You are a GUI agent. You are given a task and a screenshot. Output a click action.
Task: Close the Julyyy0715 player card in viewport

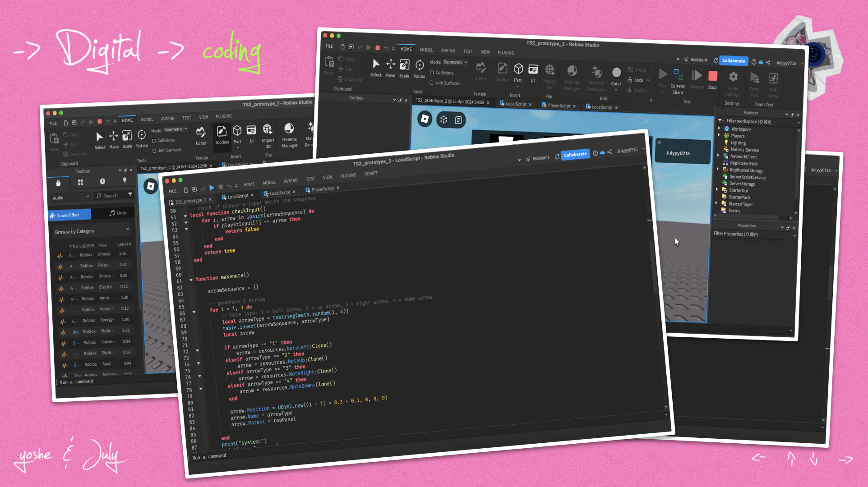(x=659, y=142)
